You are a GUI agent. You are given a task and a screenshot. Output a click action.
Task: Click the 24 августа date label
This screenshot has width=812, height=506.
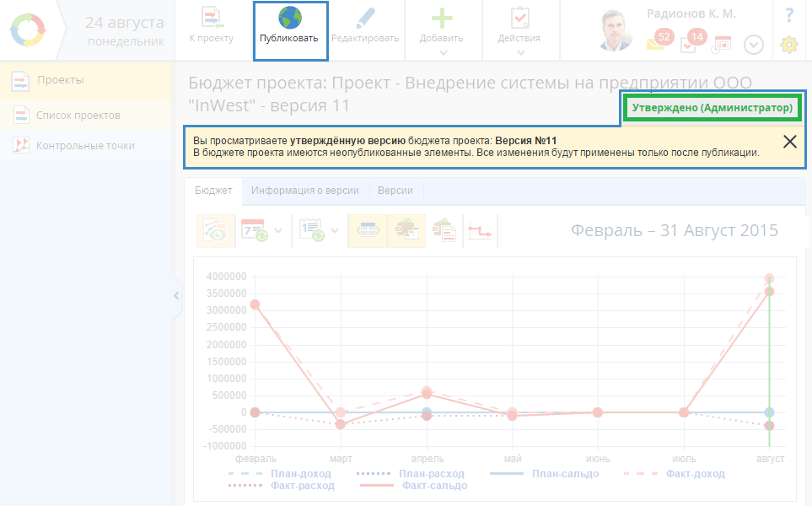point(124,23)
